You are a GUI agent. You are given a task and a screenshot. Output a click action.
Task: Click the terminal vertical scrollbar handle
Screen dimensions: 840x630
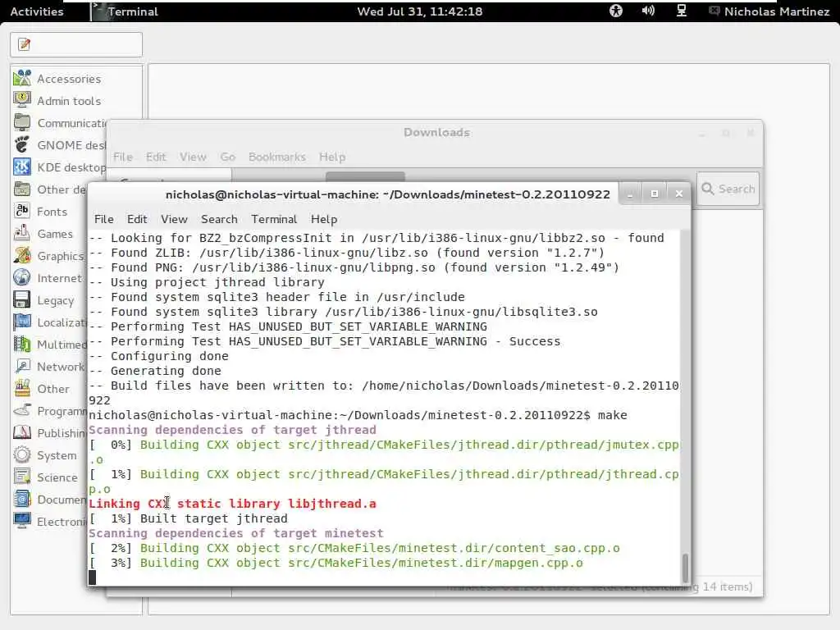pos(685,568)
